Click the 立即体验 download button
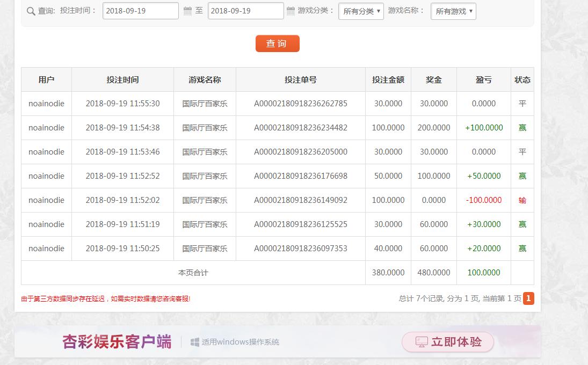 (447, 342)
